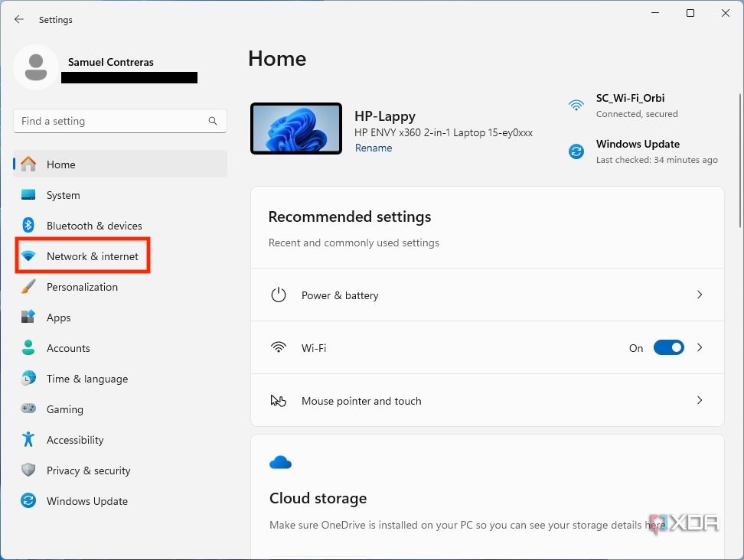This screenshot has width=744, height=560.
Task: Click the back arrow navigation button
Action: (18, 19)
